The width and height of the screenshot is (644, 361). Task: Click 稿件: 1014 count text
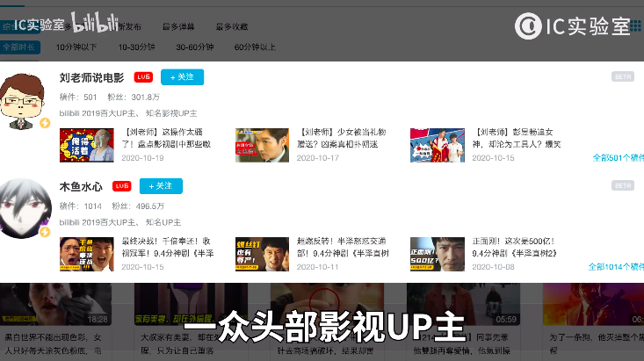81,206
